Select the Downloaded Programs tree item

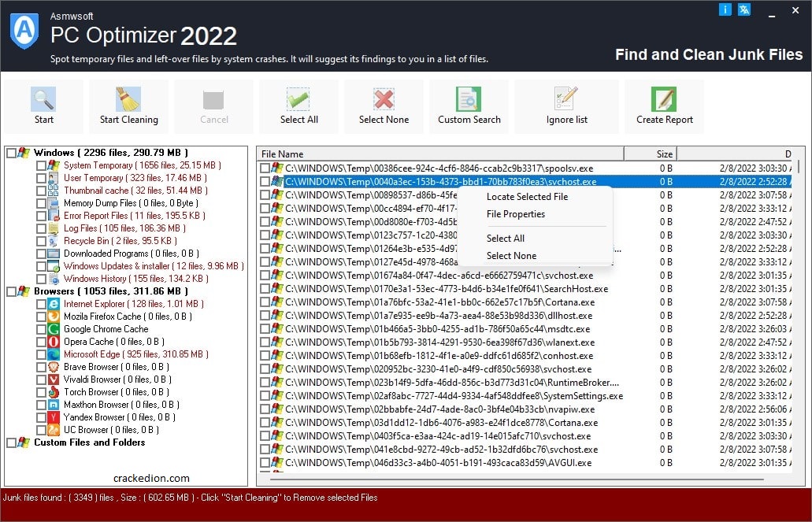tap(131, 254)
